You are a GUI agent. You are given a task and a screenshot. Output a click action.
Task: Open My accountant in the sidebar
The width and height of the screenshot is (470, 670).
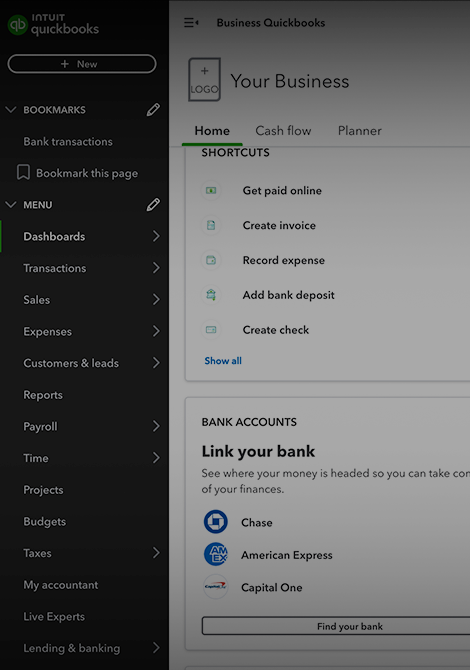[61, 585]
